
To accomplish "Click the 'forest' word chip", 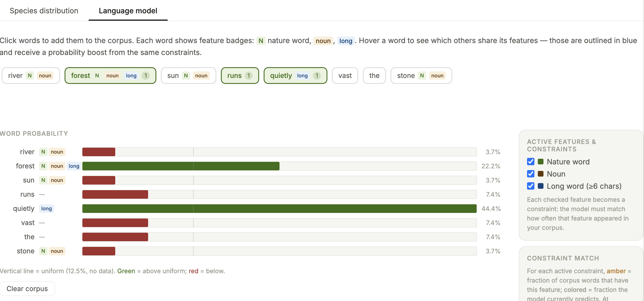I will click(x=110, y=76).
